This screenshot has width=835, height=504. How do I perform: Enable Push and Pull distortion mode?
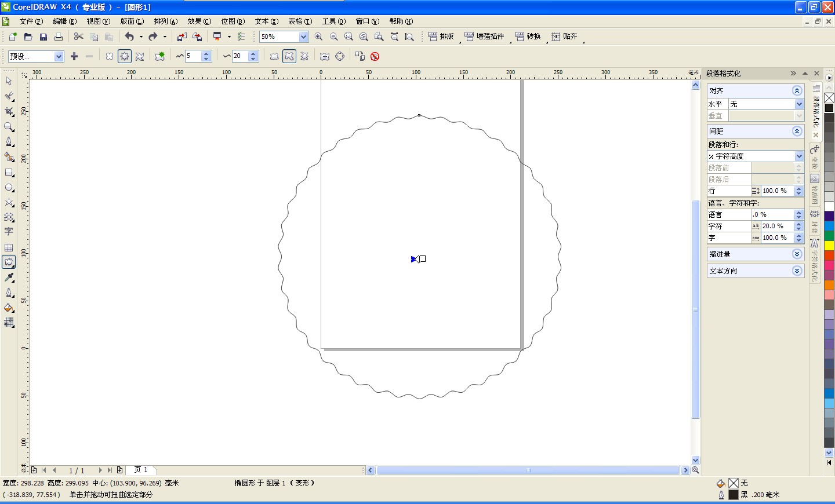[109, 56]
